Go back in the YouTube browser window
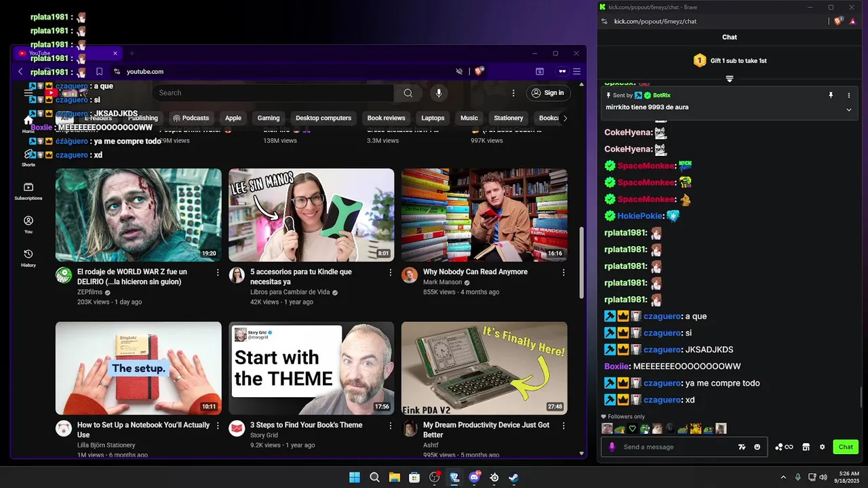Viewport: 868px width, 488px height. (x=20, y=71)
